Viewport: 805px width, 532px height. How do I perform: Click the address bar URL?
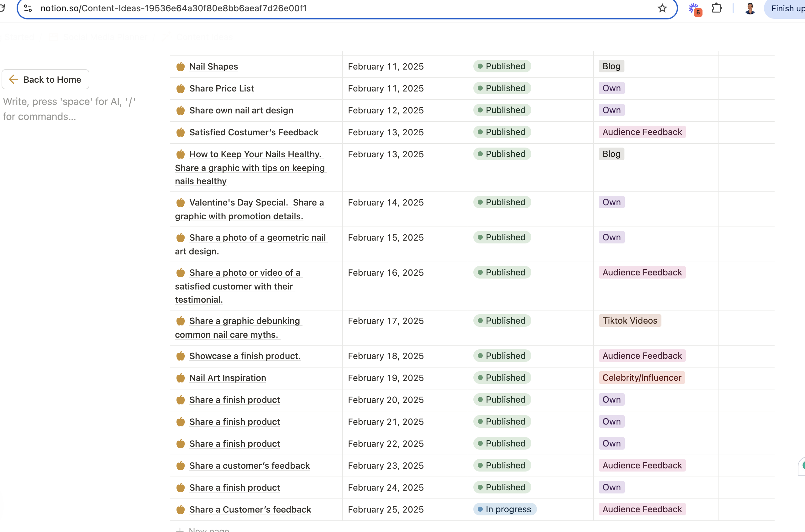173,8
